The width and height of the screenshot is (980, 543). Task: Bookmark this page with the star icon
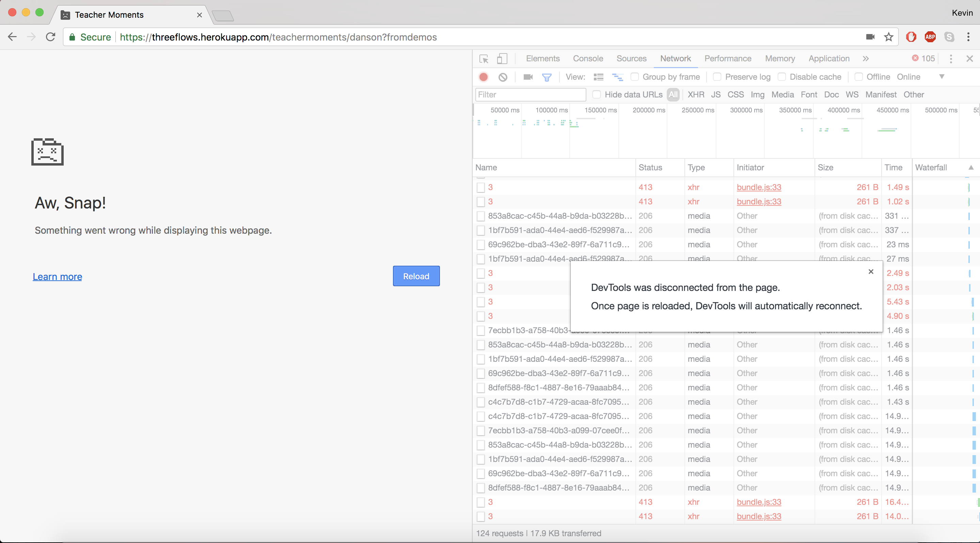(888, 37)
